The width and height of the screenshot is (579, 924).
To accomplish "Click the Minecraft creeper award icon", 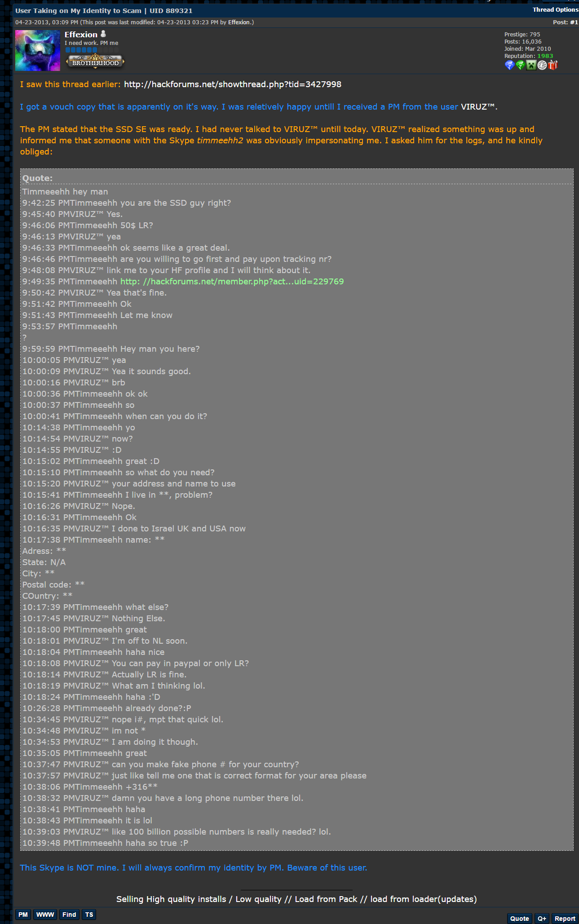I will (x=531, y=65).
